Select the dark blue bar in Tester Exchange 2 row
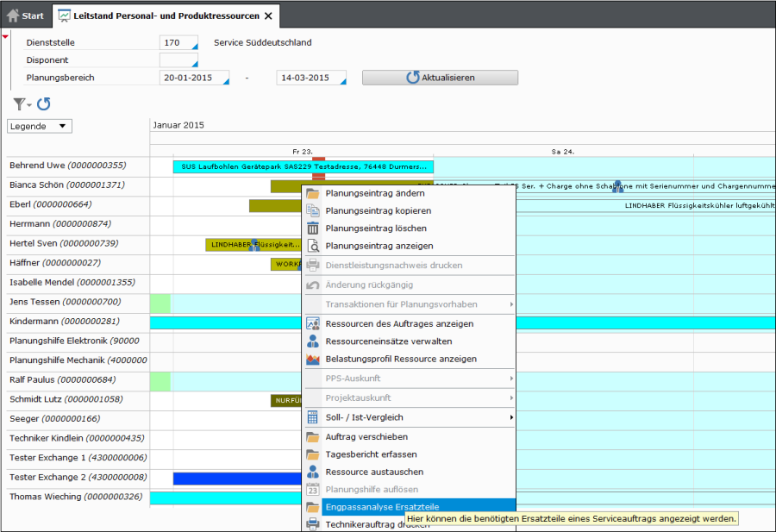The height and width of the screenshot is (532, 776). [235, 478]
